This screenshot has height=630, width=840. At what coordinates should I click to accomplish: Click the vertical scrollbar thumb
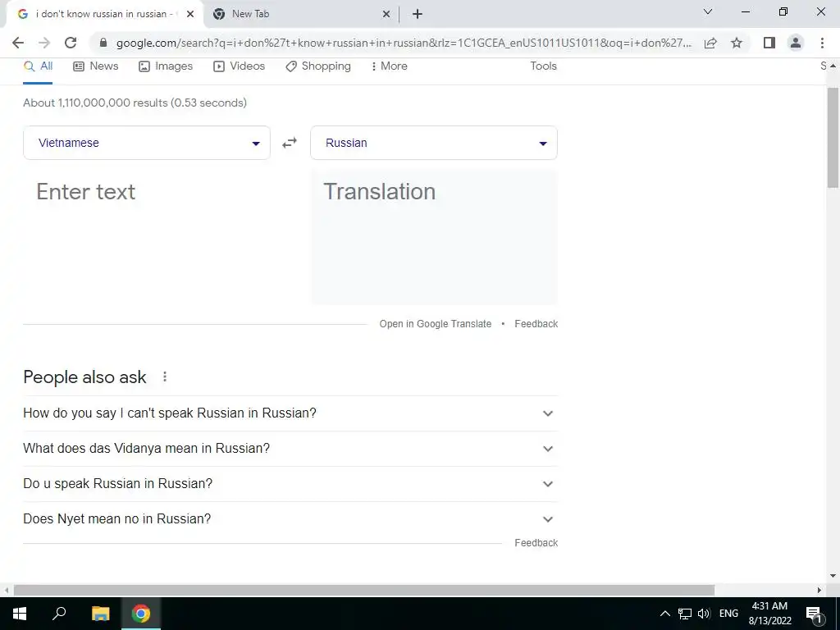pyautogui.click(x=833, y=138)
